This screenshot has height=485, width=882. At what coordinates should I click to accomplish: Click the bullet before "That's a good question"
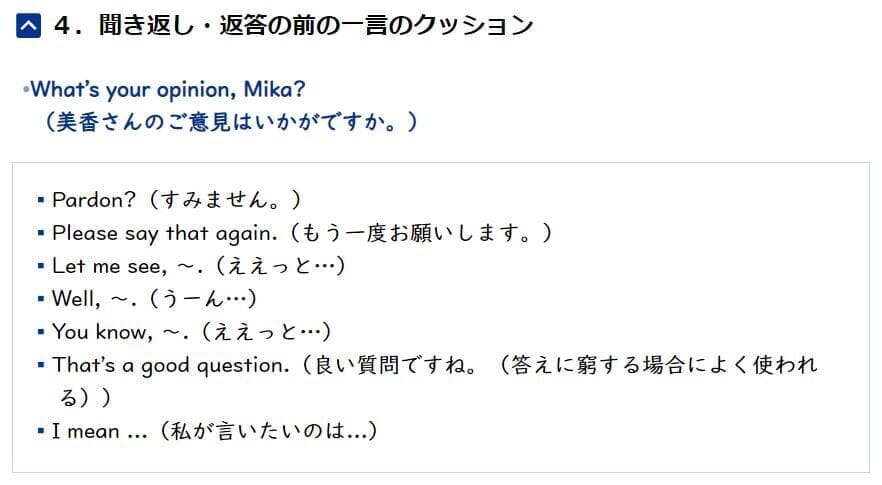[x=40, y=365]
